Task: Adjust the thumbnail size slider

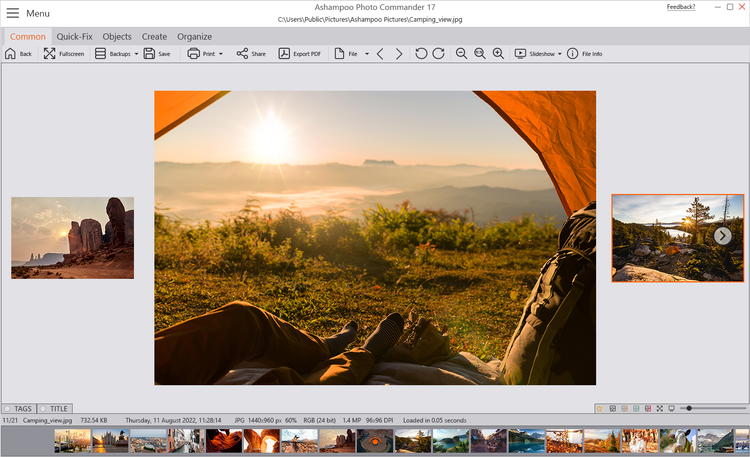Action: pyautogui.click(x=689, y=409)
